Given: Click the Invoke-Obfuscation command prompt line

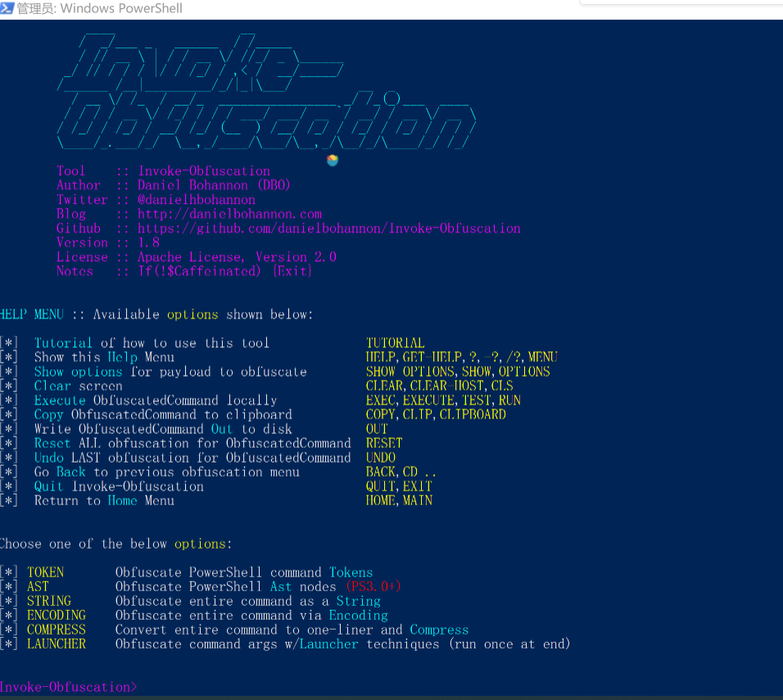Looking at the screenshot, I should pos(69,687).
